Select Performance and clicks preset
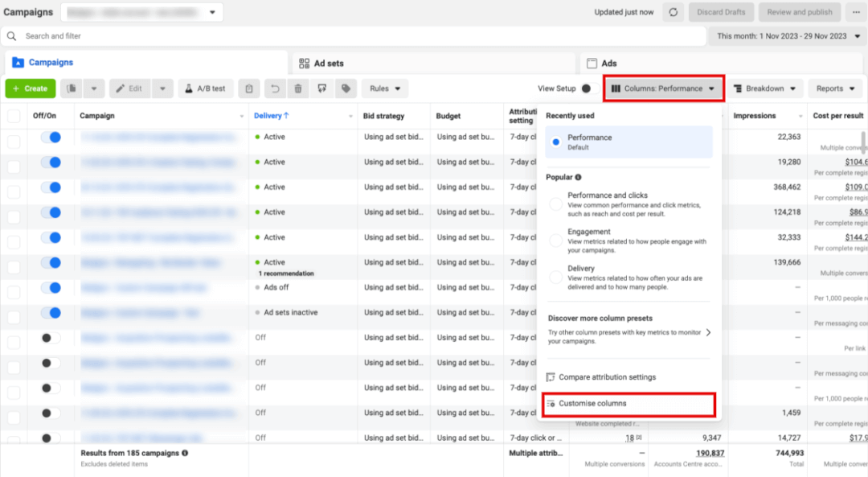Screen dimensions: 868x477 click(556, 204)
